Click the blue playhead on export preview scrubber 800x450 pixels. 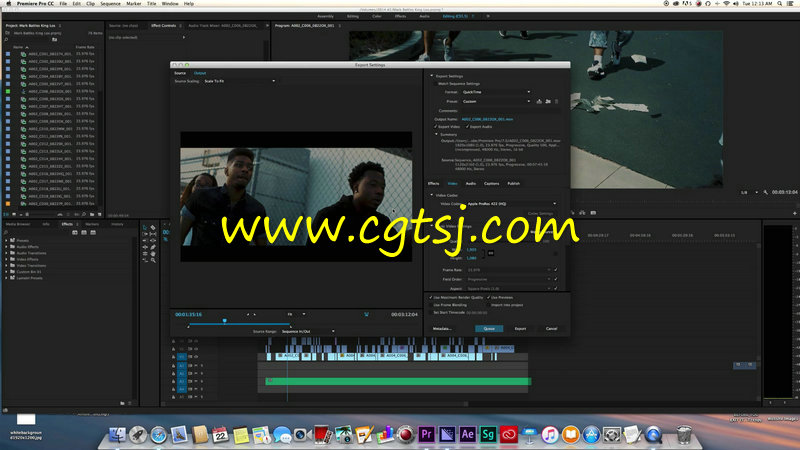(x=224, y=321)
